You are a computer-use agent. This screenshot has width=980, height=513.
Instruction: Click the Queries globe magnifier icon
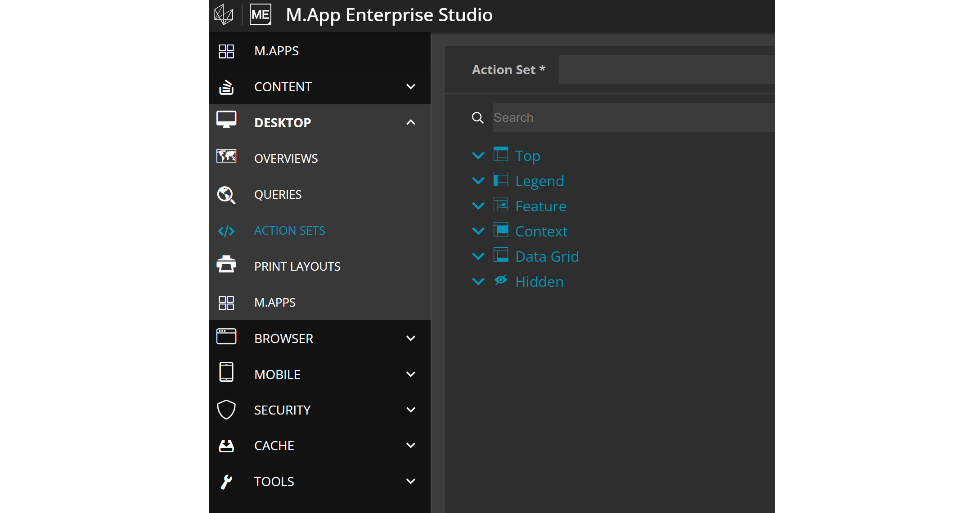[x=226, y=195]
